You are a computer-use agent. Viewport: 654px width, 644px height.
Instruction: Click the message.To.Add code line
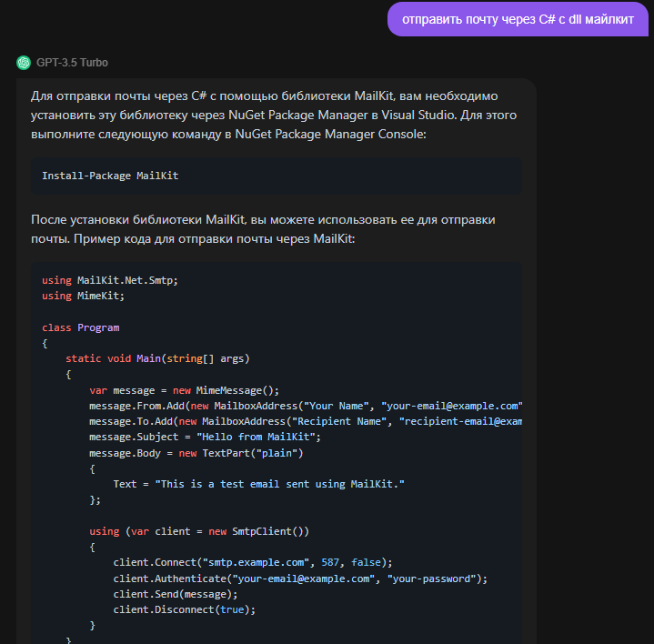[x=306, y=421]
